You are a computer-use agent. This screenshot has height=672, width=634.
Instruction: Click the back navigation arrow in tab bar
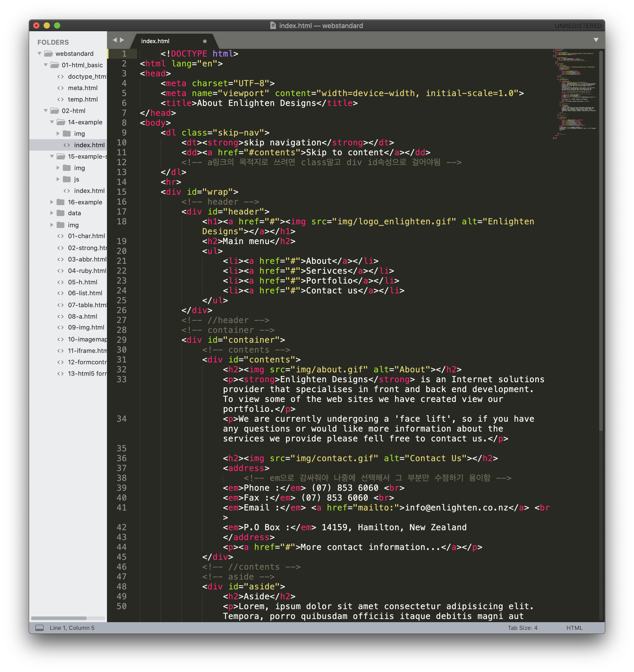(114, 40)
